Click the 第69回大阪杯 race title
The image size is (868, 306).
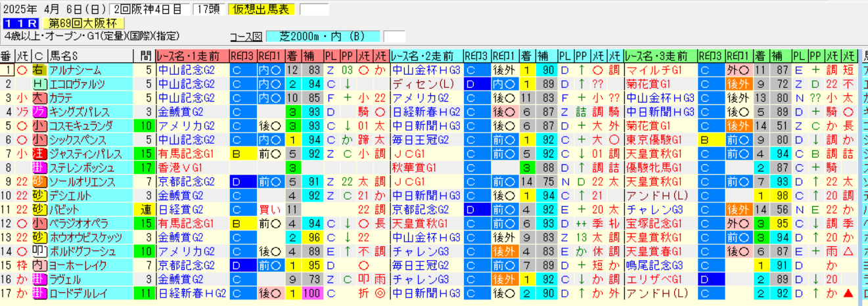pyautogui.click(x=83, y=23)
